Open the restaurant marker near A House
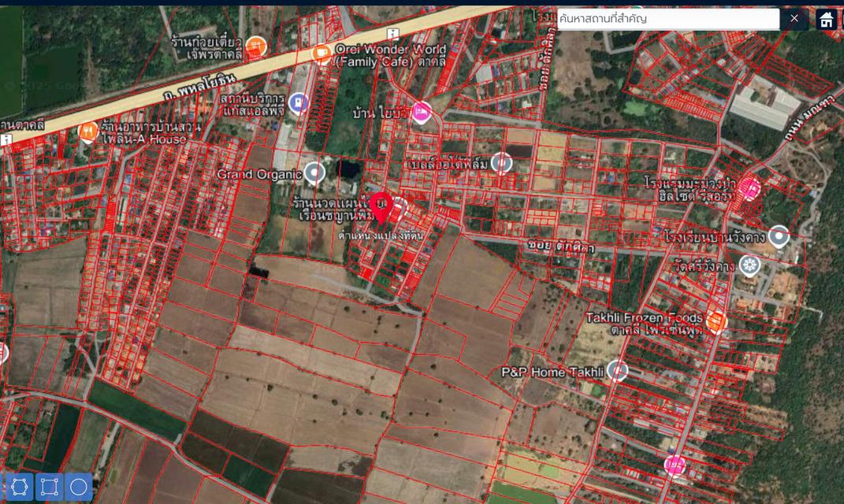The image size is (844, 504). [x=87, y=132]
